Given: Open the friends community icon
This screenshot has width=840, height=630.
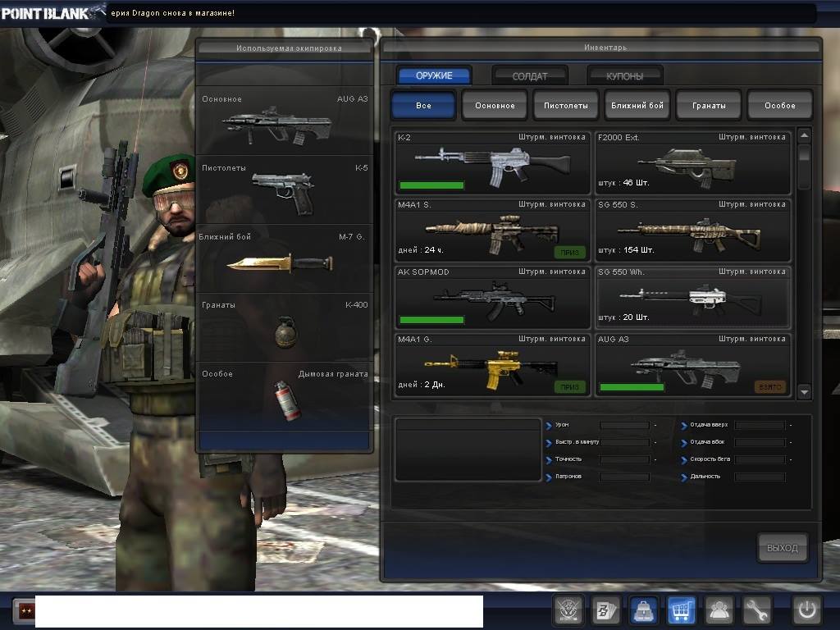Looking at the screenshot, I should [719, 609].
